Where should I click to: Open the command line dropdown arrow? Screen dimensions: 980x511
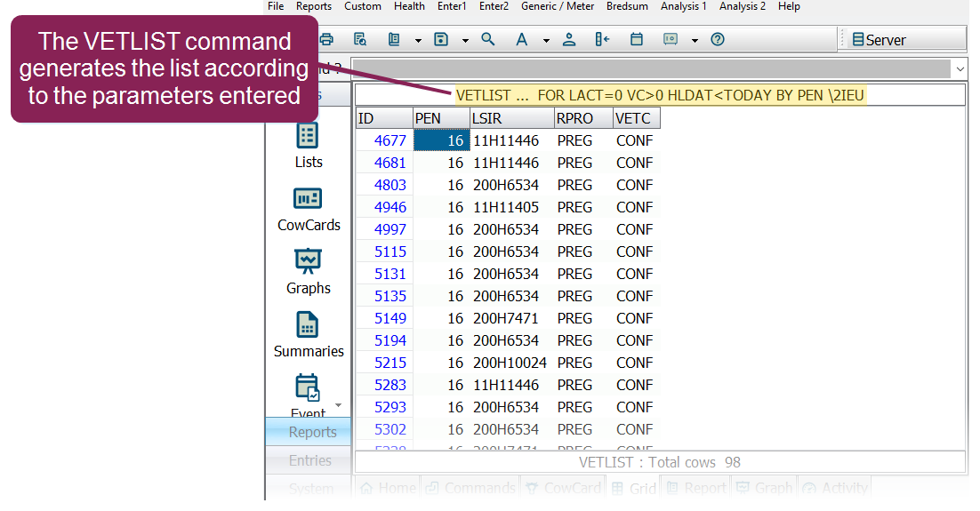coord(960,68)
